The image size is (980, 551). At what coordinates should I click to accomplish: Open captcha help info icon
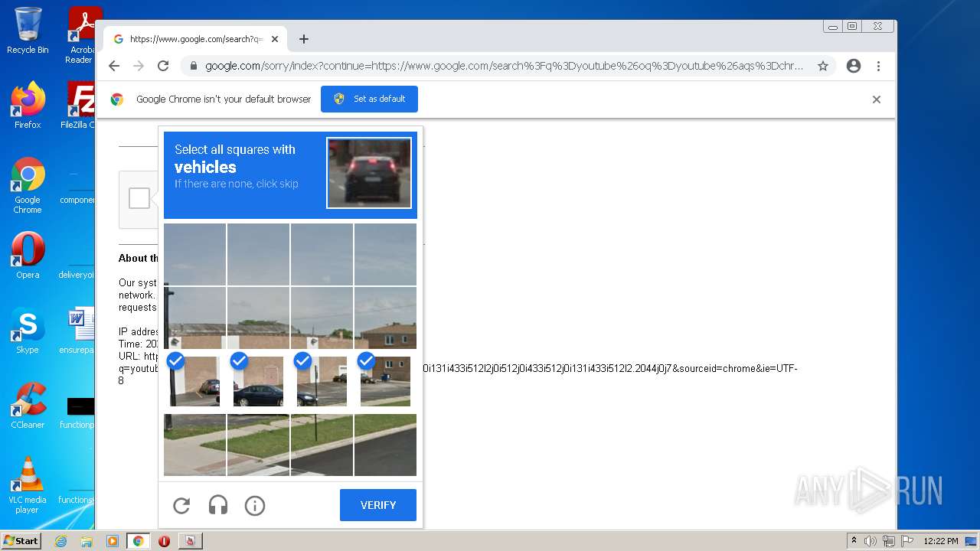pyautogui.click(x=255, y=505)
